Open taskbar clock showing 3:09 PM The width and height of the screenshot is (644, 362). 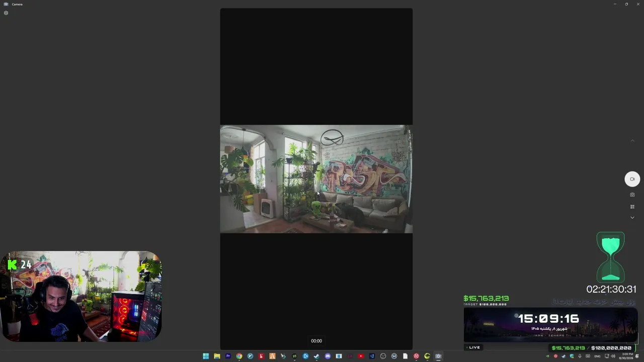point(627,356)
